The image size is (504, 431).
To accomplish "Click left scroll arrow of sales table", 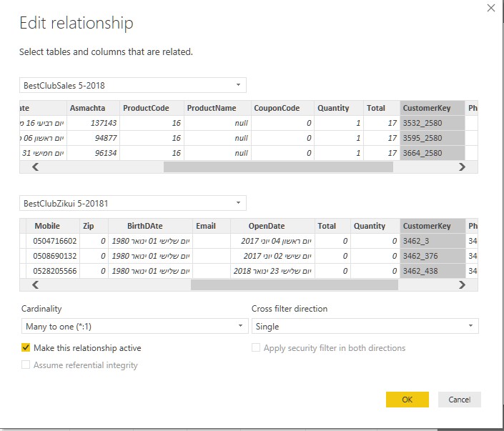I will [35, 167].
